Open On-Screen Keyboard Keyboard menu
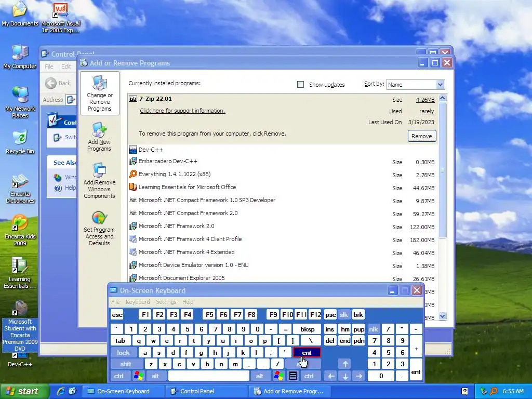Image resolution: width=532 pixels, height=399 pixels. 137,302
